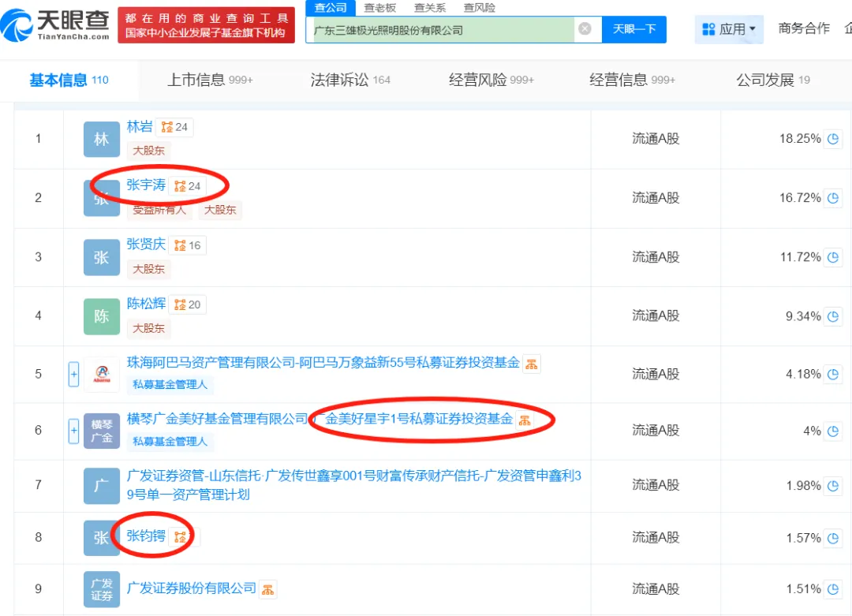Open shareholder 张宇涛 profile link

(146, 185)
